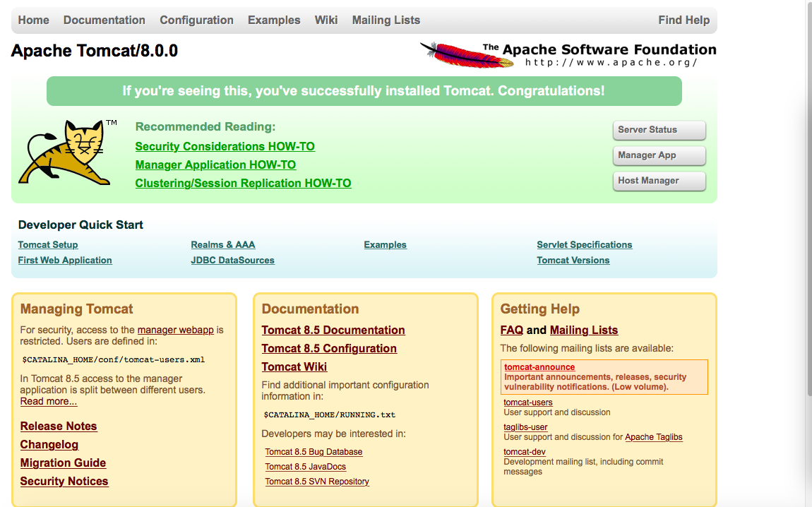
Task: Open Mailing Lists in the top navigation
Action: tap(386, 20)
